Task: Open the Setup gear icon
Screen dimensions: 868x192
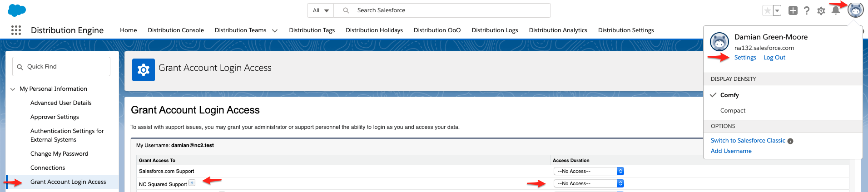Action: coord(821,10)
